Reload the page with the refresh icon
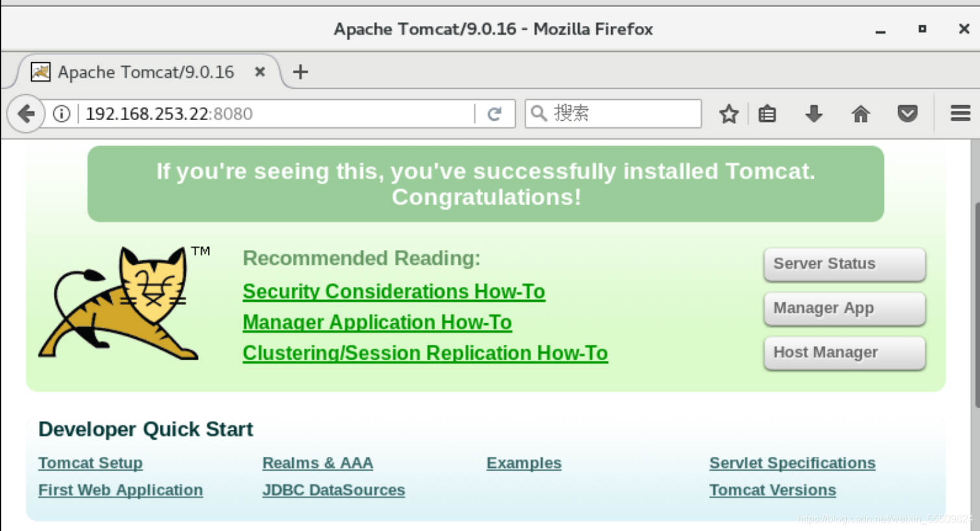Viewport: 980px width, 531px height. click(495, 114)
